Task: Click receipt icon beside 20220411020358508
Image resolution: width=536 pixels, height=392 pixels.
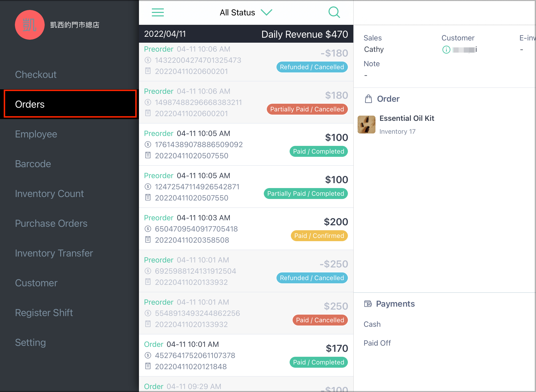Action: point(148,240)
